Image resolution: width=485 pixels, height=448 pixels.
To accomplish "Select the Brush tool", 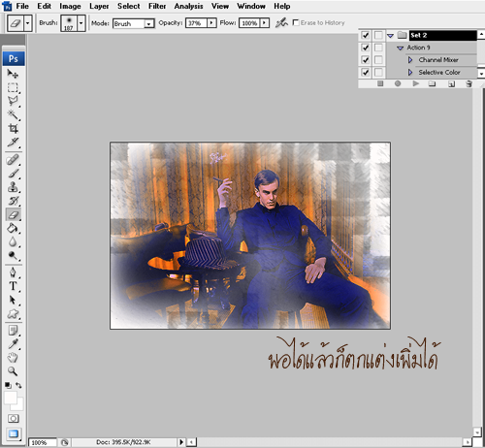I will (13, 174).
